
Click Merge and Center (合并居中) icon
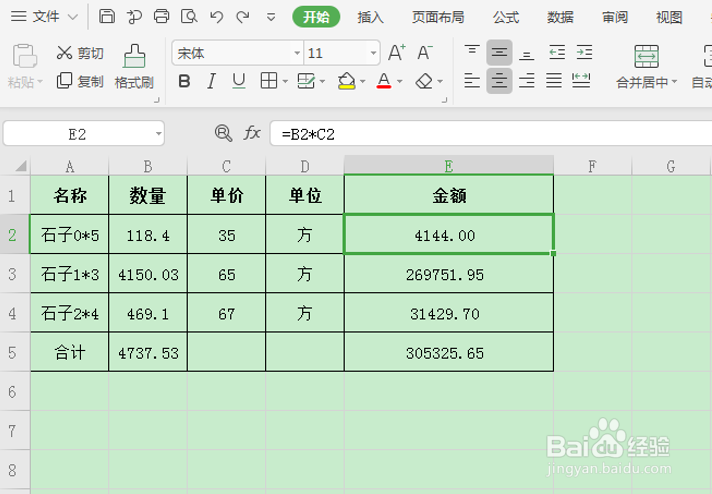click(x=646, y=56)
